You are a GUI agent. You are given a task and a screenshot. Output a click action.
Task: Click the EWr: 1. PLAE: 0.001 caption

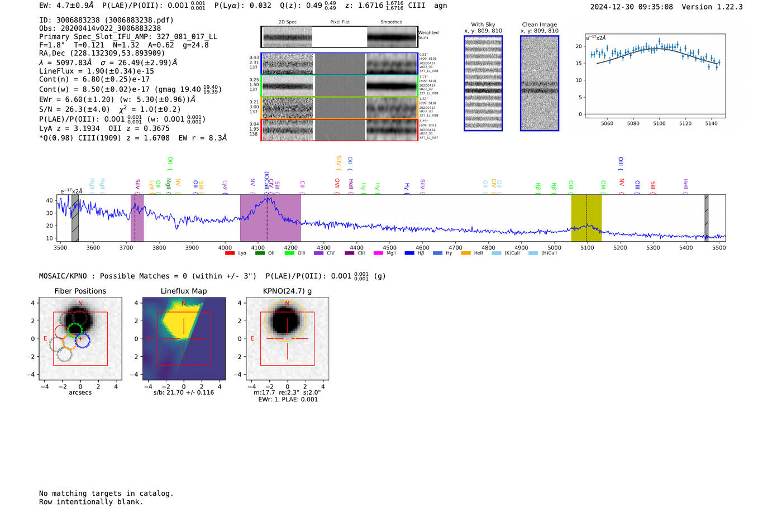[288, 400]
